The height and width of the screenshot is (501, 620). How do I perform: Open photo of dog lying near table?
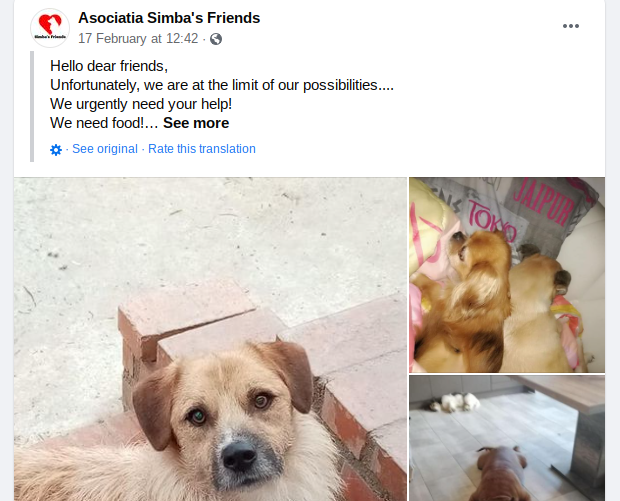pyautogui.click(x=507, y=438)
